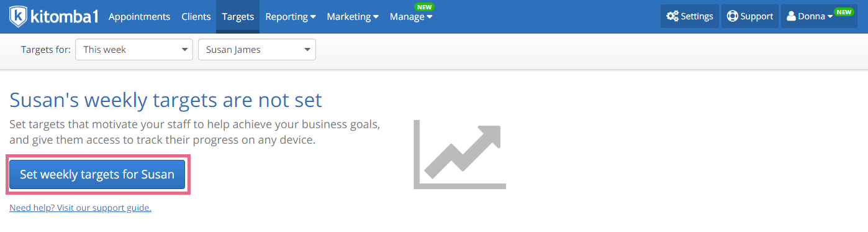Click the Donna user profile icon
This screenshot has height=232, width=868.
pos(791,16)
